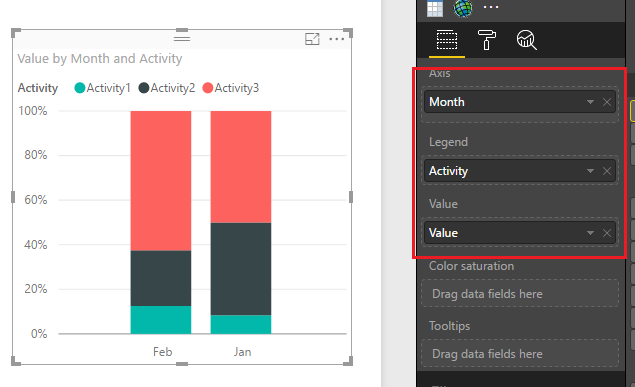Image resolution: width=635 pixels, height=387 pixels.
Task: Open Month field dropdown arrow
Action: 590,102
